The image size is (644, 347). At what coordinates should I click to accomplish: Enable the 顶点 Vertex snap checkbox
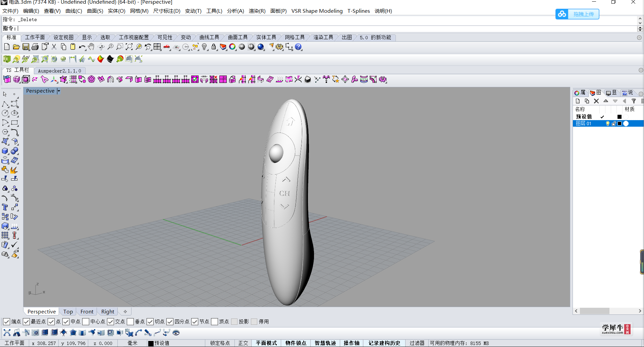coord(214,322)
